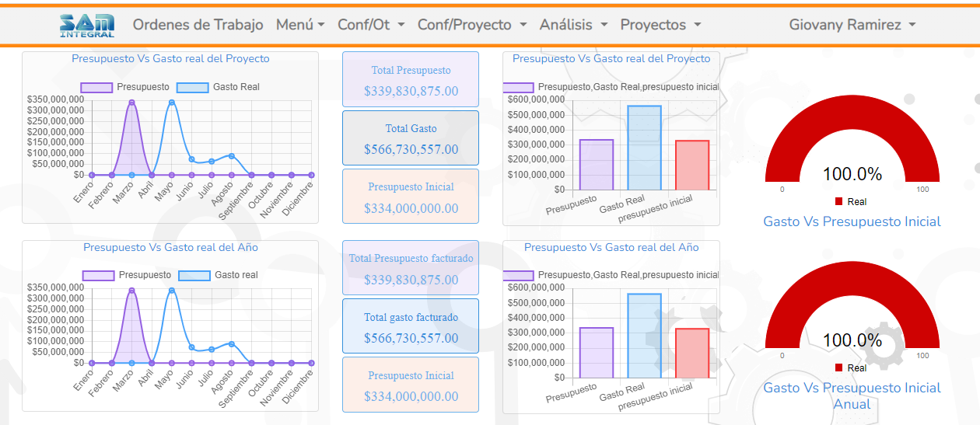Click red Real legend square under annual gauge
The width and height of the screenshot is (980, 425).
point(838,368)
